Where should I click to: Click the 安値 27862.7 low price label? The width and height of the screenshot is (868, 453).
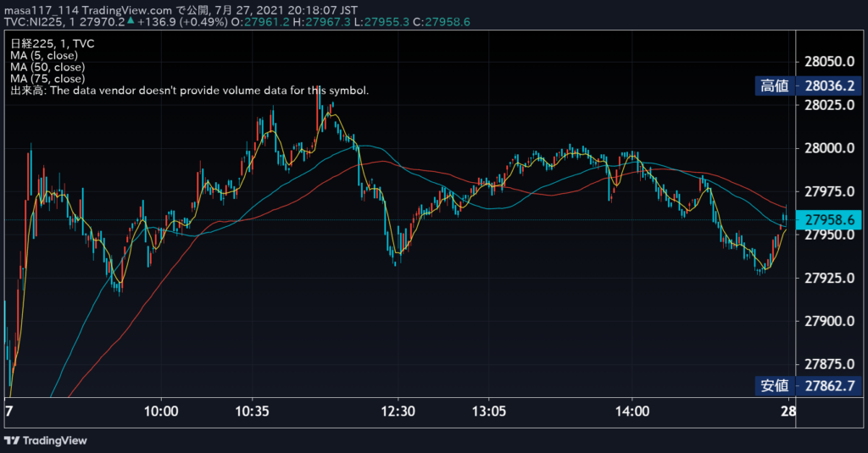point(808,385)
